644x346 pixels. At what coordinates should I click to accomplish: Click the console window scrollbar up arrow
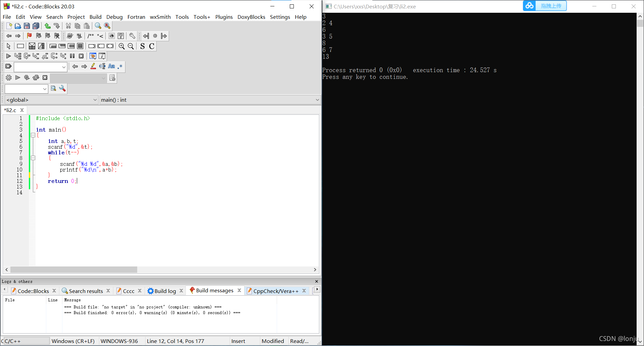640,16
